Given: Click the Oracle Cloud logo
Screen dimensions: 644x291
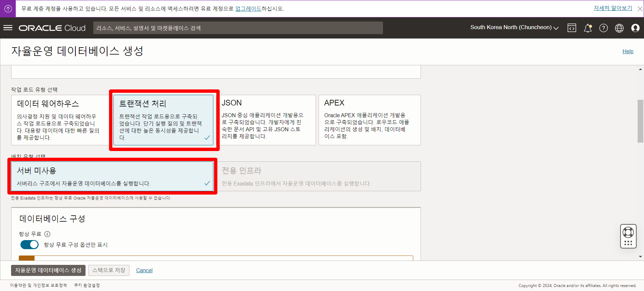Looking at the screenshot, I should (52, 28).
